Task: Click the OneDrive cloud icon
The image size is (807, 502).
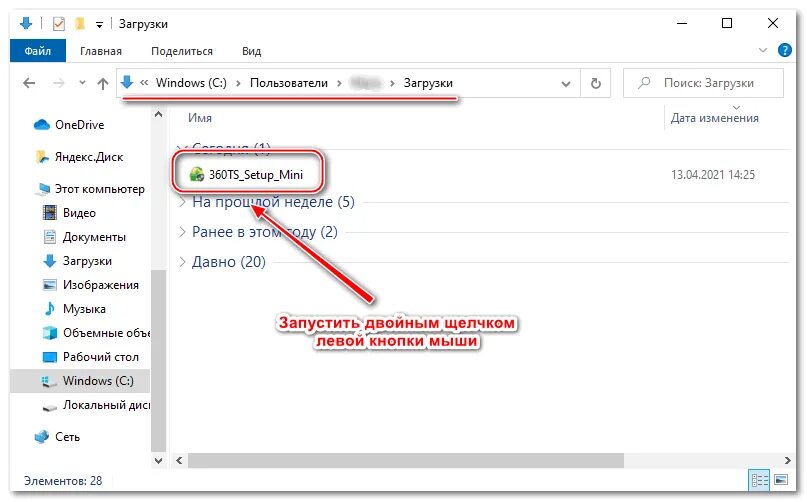Action: point(41,125)
